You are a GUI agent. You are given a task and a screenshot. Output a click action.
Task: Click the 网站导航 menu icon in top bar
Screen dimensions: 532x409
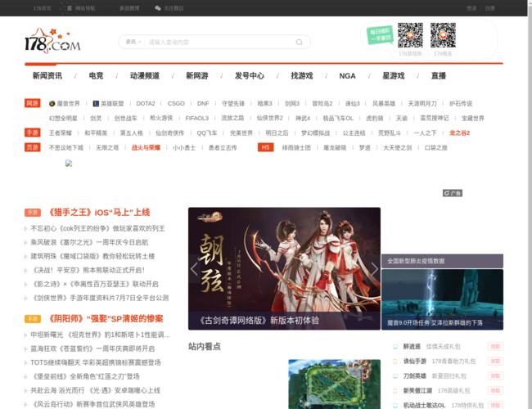(x=70, y=8)
